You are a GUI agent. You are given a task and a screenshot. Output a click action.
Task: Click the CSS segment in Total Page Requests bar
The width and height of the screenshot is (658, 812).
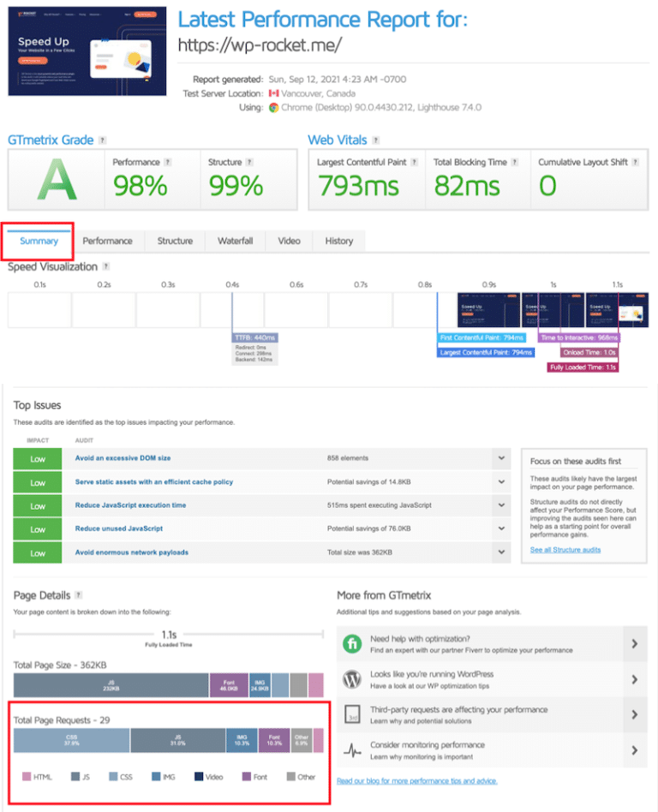coord(71,740)
